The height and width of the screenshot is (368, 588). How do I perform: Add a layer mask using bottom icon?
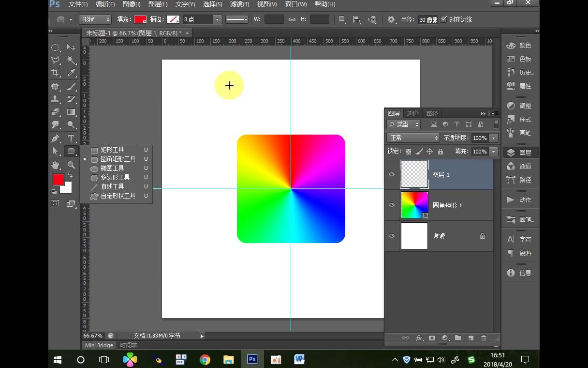tap(432, 338)
